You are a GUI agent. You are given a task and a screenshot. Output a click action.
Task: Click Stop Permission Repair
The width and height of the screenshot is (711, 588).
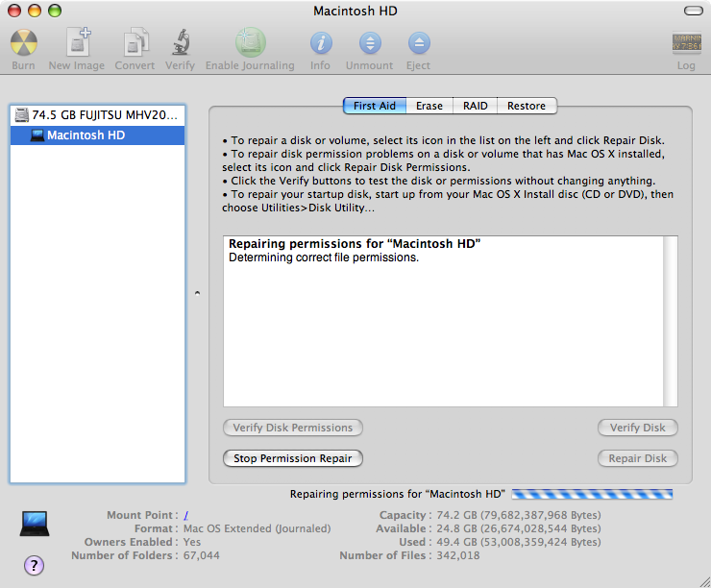(293, 458)
